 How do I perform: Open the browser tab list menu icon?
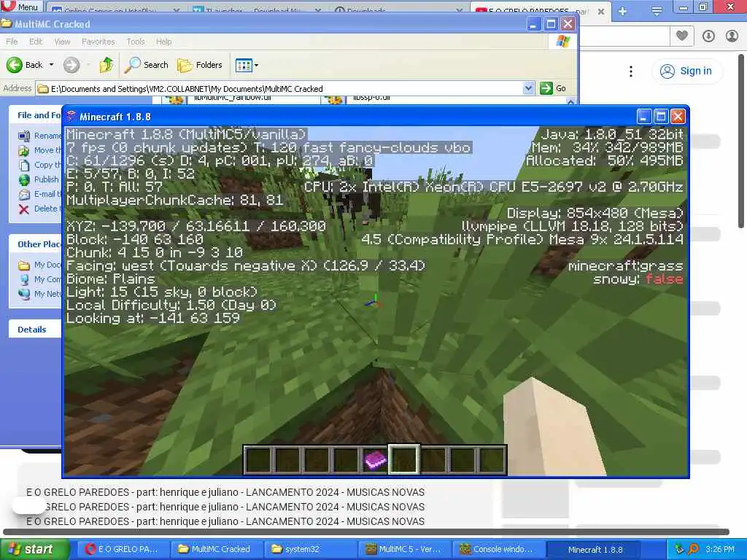tap(657, 11)
